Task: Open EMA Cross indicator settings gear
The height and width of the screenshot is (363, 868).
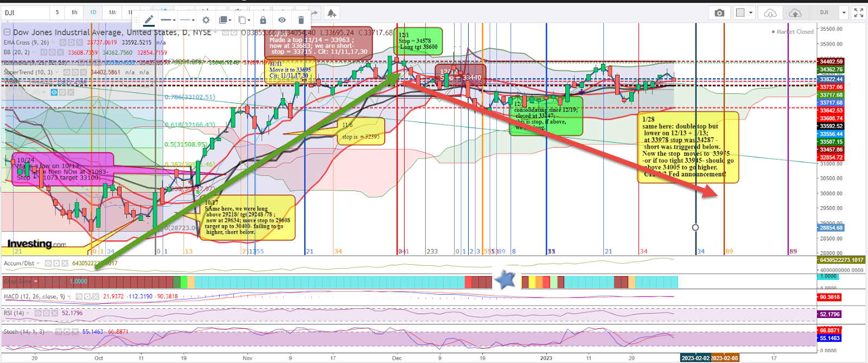Action: (x=71, y=42)
